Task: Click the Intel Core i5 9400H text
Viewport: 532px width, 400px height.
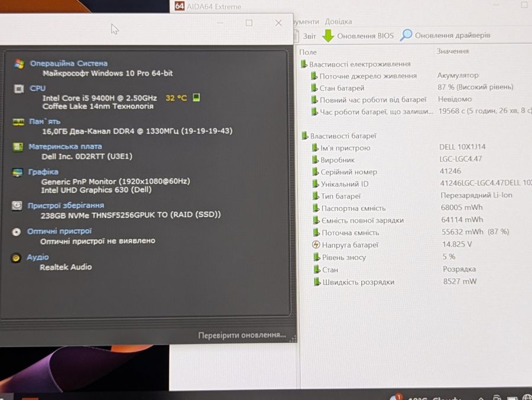Action: (100, 98)
